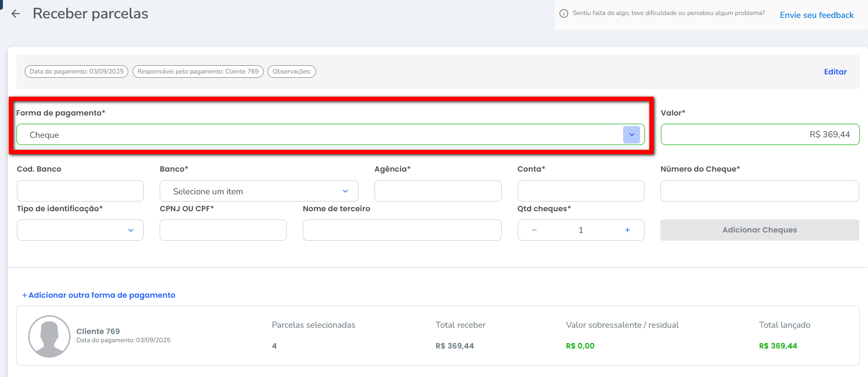
Task: Click the Número do Cheque field
Action: (760, 191)
